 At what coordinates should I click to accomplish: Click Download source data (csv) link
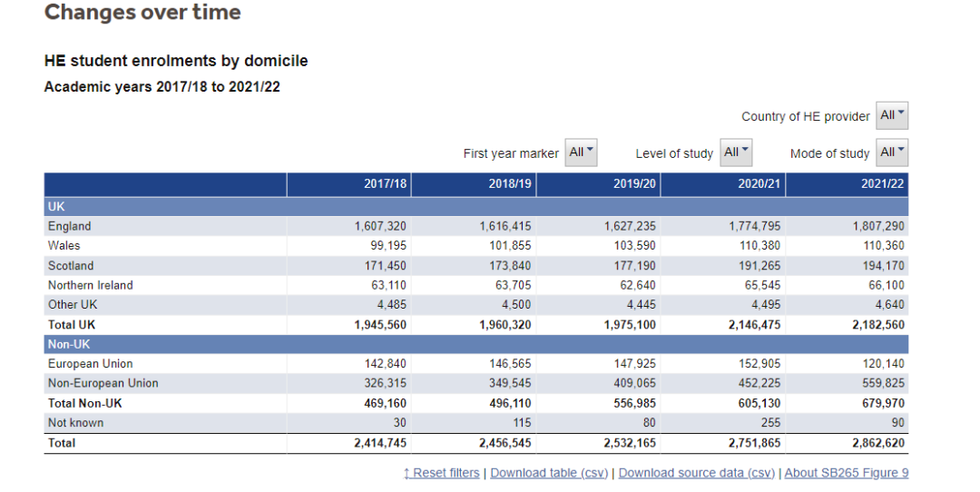(697, 473)
